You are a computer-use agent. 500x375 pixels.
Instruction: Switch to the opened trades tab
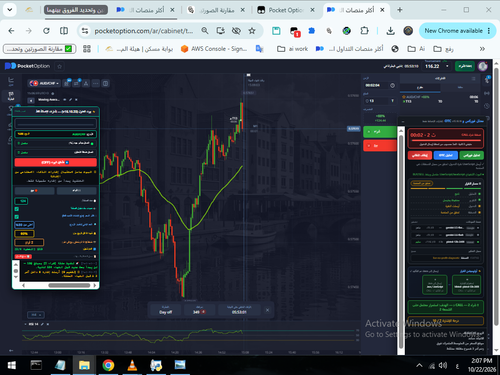[x=420, y=87]
